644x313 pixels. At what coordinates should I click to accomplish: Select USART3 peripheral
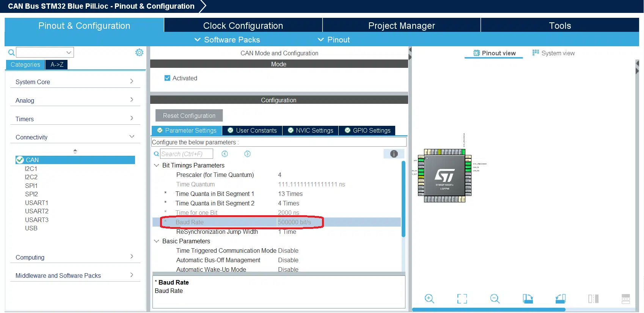pyautogui.click(x=37, y=220)
